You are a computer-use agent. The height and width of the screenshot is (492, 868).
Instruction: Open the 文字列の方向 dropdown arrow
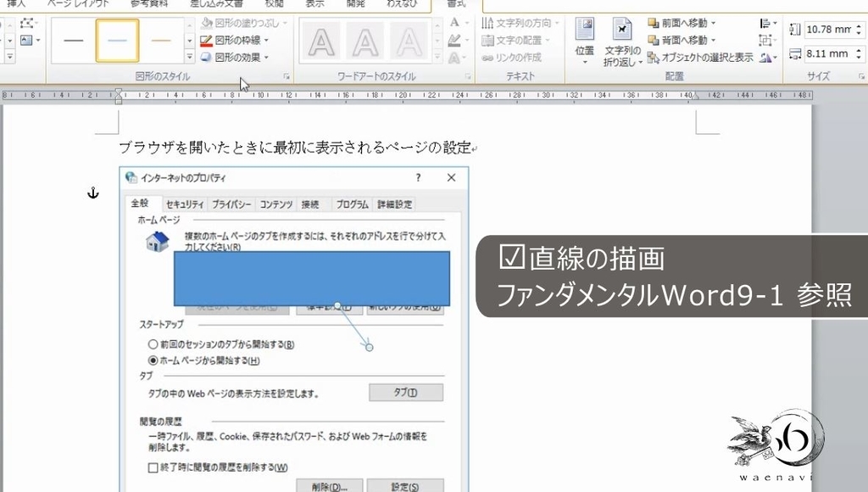pos(558,22)
